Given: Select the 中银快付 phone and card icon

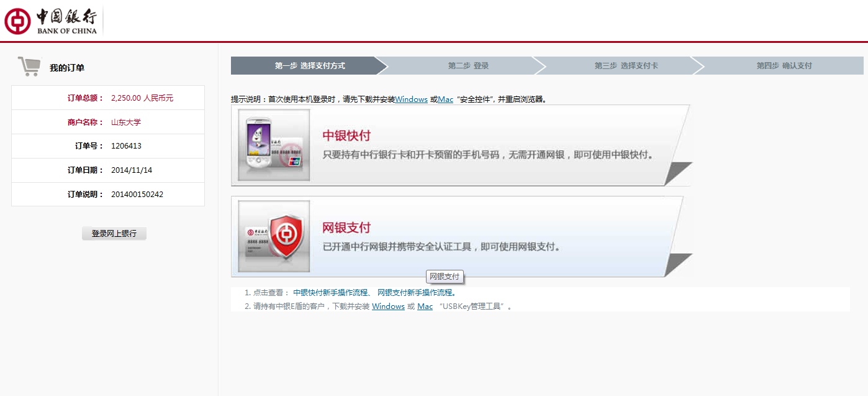Looking at the screenshot, I should click(x=274, y=145).
